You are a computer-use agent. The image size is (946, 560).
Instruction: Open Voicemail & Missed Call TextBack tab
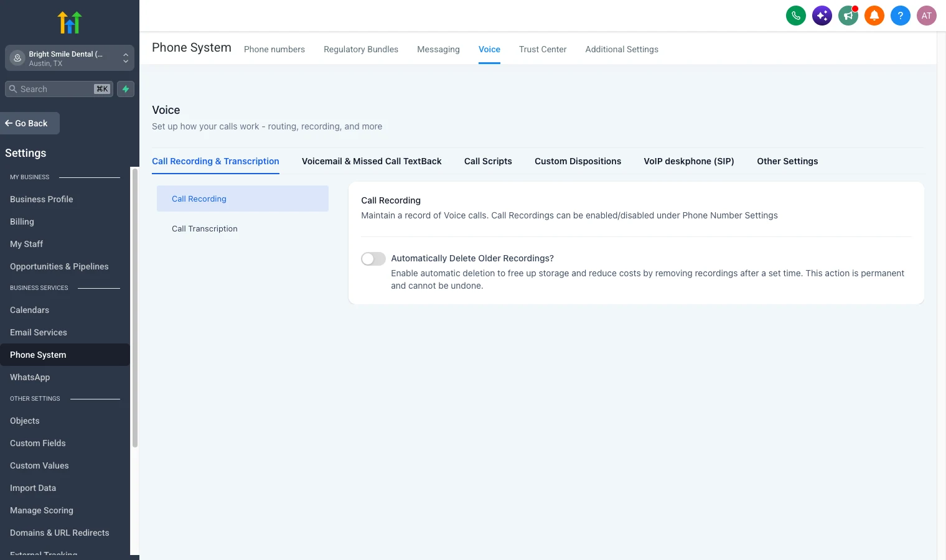372,161
